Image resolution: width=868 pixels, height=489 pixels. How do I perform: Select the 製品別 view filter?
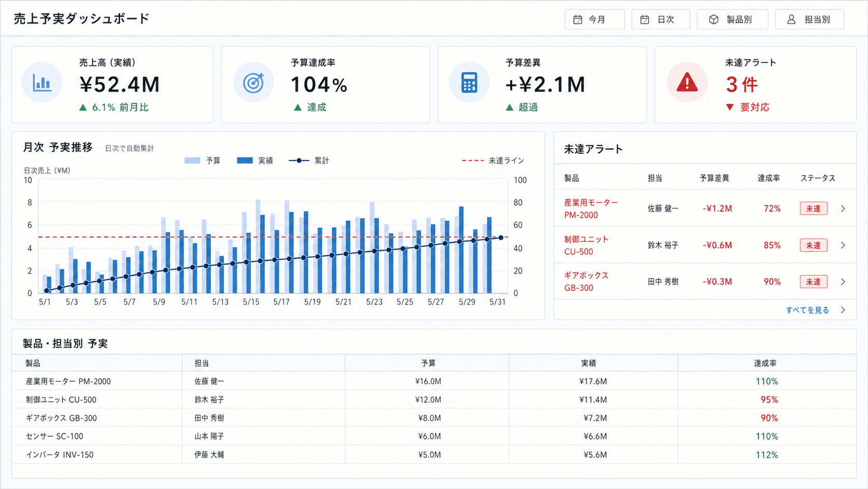pos(733,20)
